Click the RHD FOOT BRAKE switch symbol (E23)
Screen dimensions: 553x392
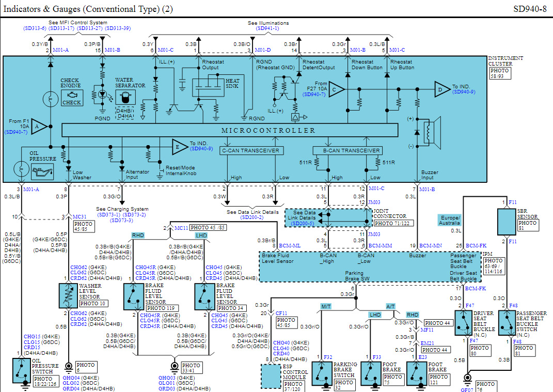(417, 374)
